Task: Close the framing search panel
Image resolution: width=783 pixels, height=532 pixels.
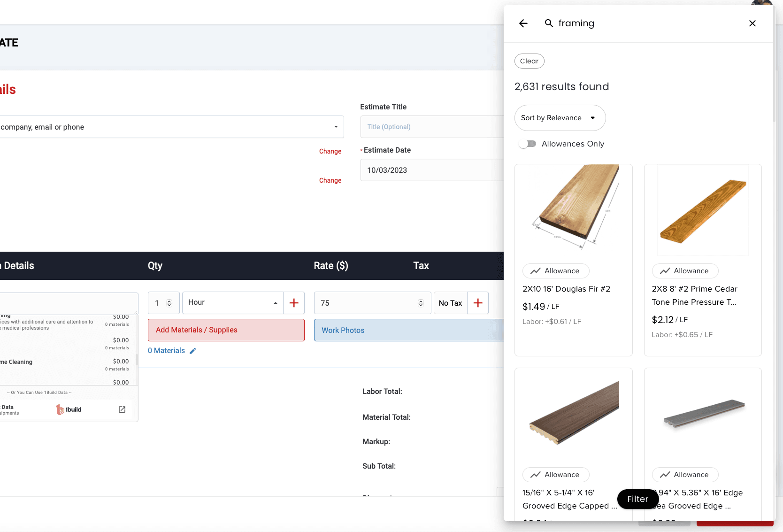Action: [x=752, y=23]
